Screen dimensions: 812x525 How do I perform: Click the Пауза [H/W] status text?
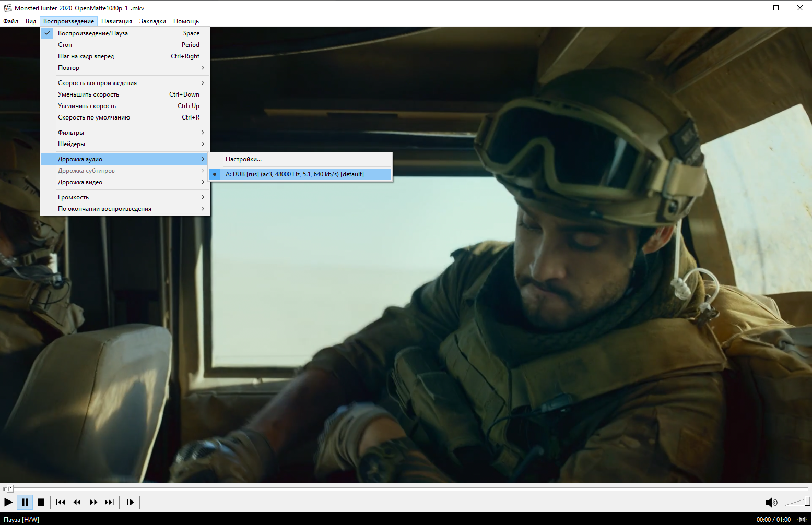pos(21,519)
